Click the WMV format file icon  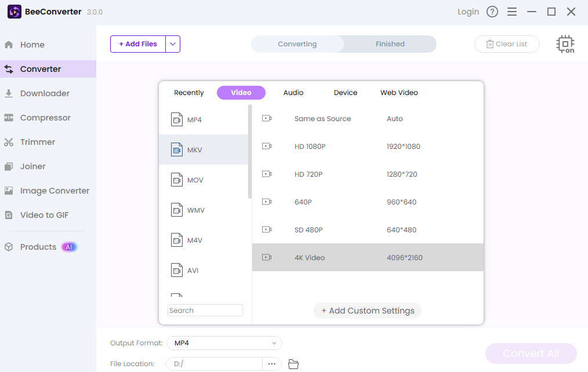(177, 210)
